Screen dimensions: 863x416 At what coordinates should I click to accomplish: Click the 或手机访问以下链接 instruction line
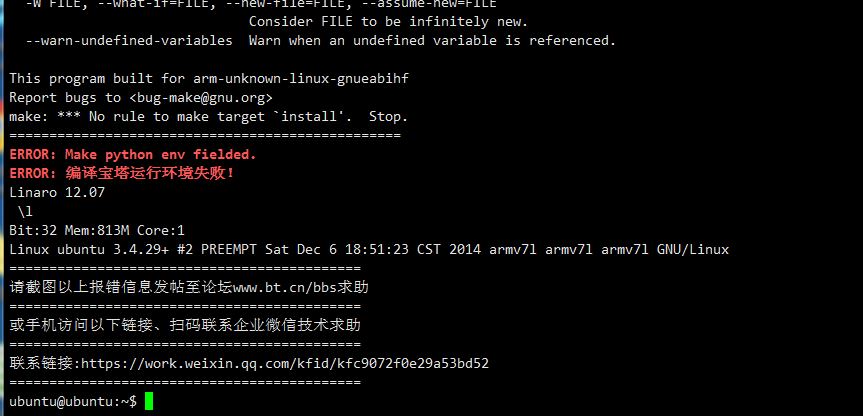point(185,325)
